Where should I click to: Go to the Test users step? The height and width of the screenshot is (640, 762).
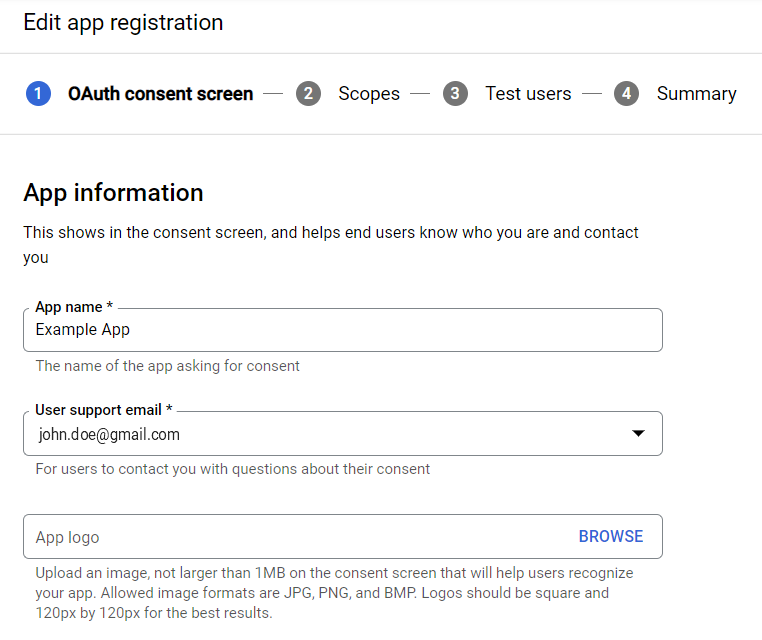[x=528, y=93]
